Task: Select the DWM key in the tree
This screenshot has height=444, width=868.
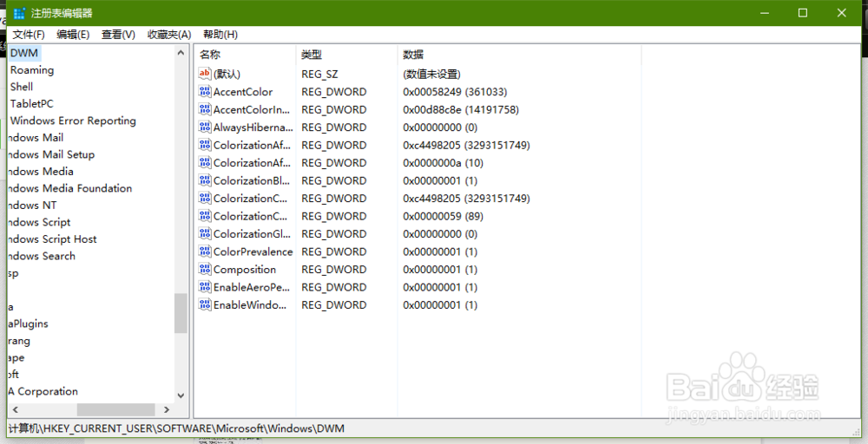Action: tap(24, 53)
